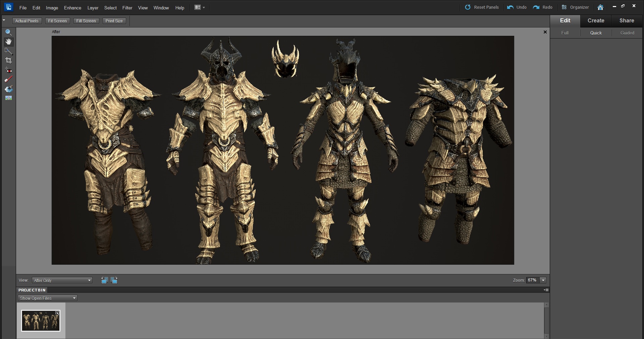Image resolution: width=644 pixels, height=339 pixels.
Task: Switch to the Create tab
Action: [596, 20]
